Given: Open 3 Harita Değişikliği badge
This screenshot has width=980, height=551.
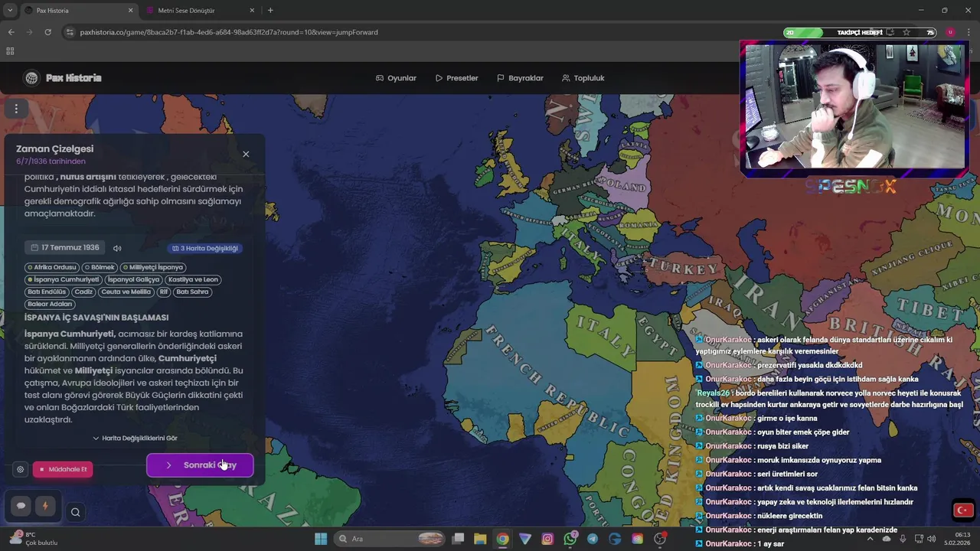Looking at the screenshot, I should click(x=205, y=248).
